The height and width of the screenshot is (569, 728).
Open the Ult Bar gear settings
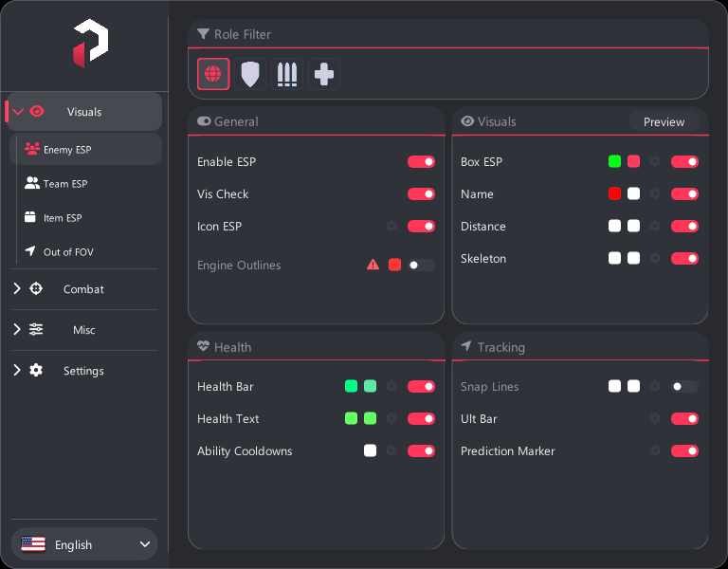[655, 418]
